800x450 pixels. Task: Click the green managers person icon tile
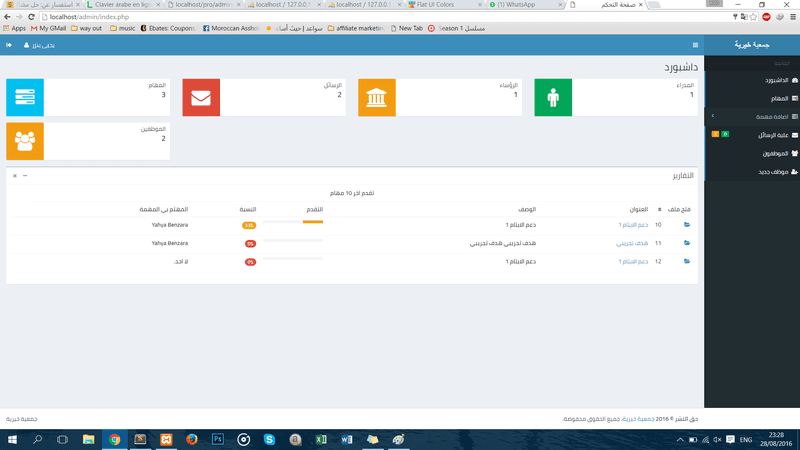(x=553, y=97)
